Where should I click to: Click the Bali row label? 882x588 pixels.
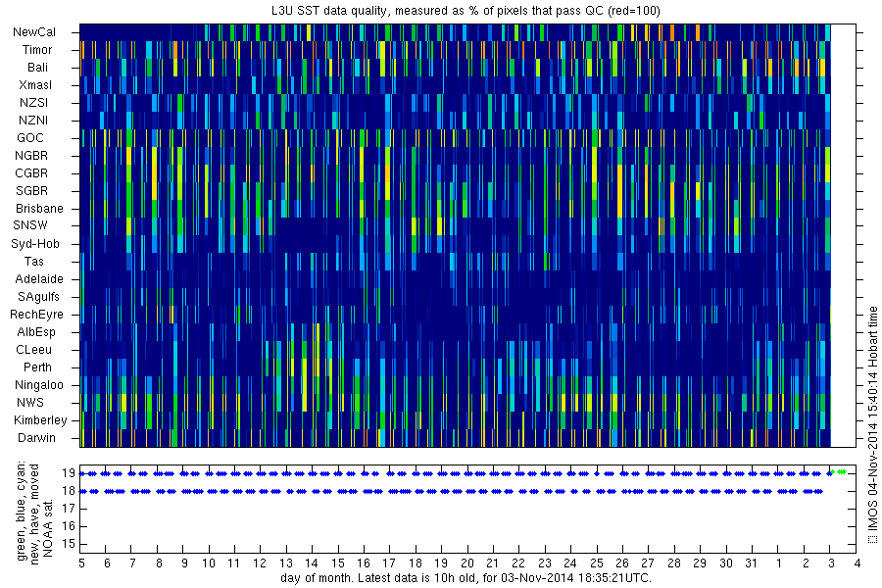[37, 67]
